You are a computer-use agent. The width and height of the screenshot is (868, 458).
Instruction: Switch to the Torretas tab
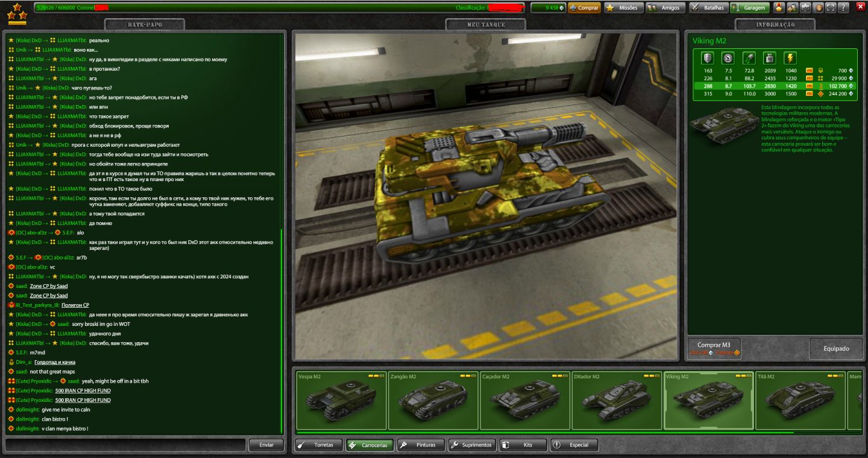319,445
